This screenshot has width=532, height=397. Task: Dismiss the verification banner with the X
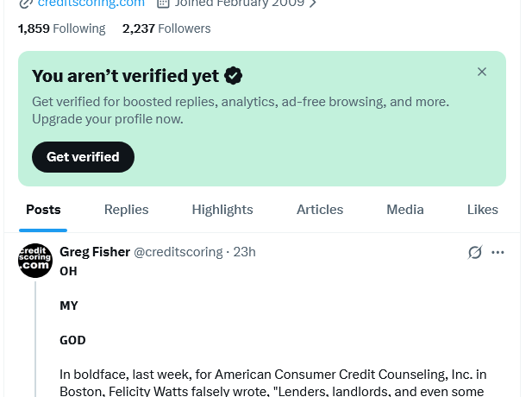pyautogui.click(x=482, y=72)
